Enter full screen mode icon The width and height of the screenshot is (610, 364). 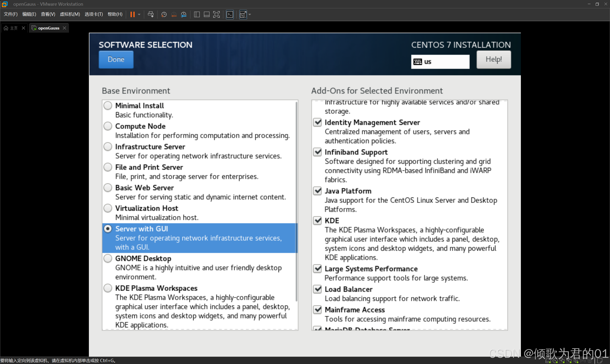(216, 15)
